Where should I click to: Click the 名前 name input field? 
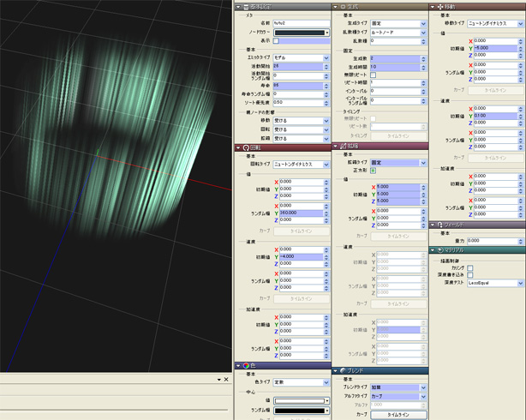click(302, 23)
